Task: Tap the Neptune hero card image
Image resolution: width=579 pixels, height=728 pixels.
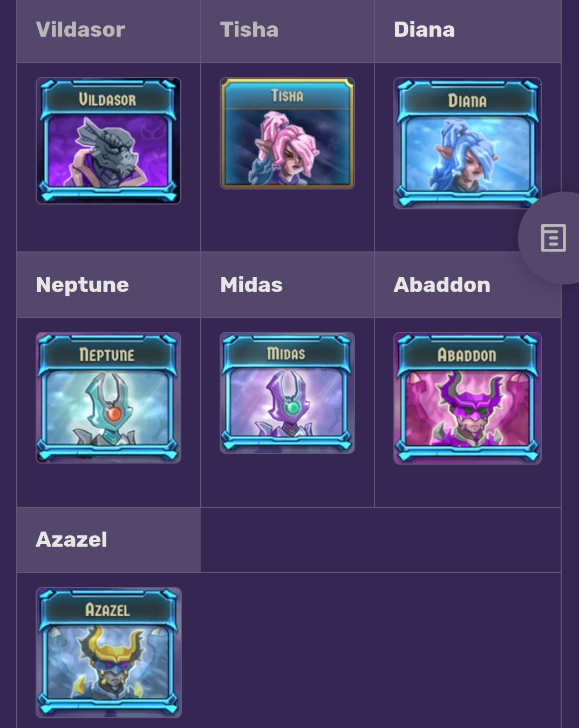Action: click(108, 398)
